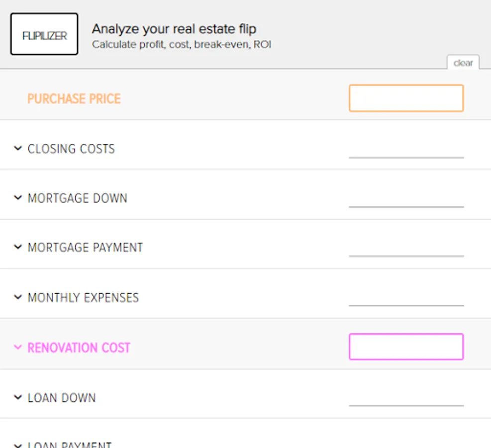491x448 pixels.
Task: Click the Loan Down amount field
Action: [406, 397]
